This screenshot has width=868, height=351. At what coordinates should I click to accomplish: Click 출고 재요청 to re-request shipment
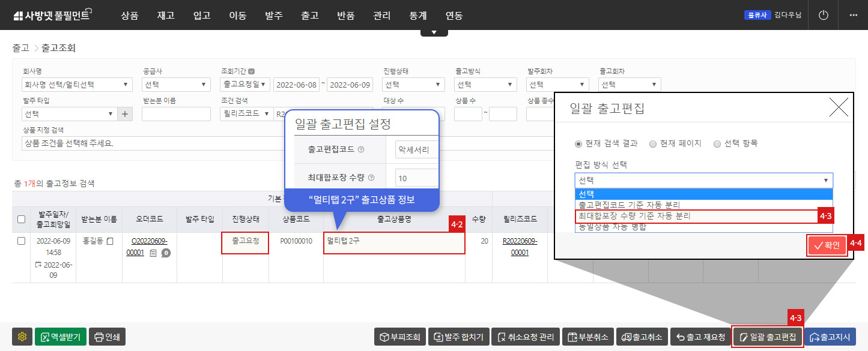[700, 336]
